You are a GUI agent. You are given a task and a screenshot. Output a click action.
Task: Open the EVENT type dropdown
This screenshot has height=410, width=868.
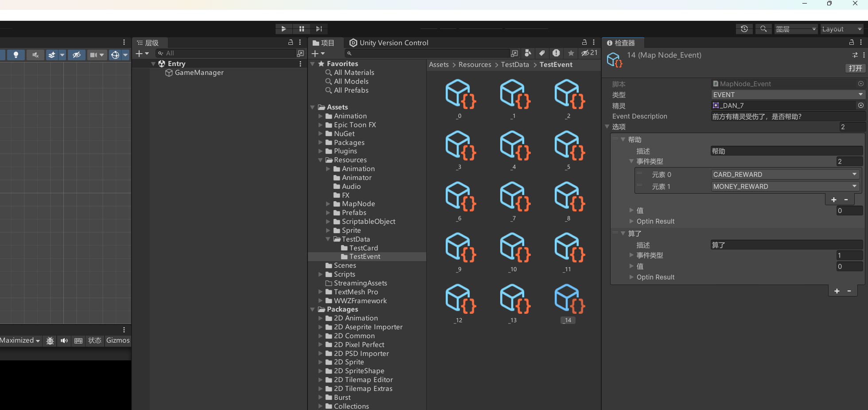787,95
